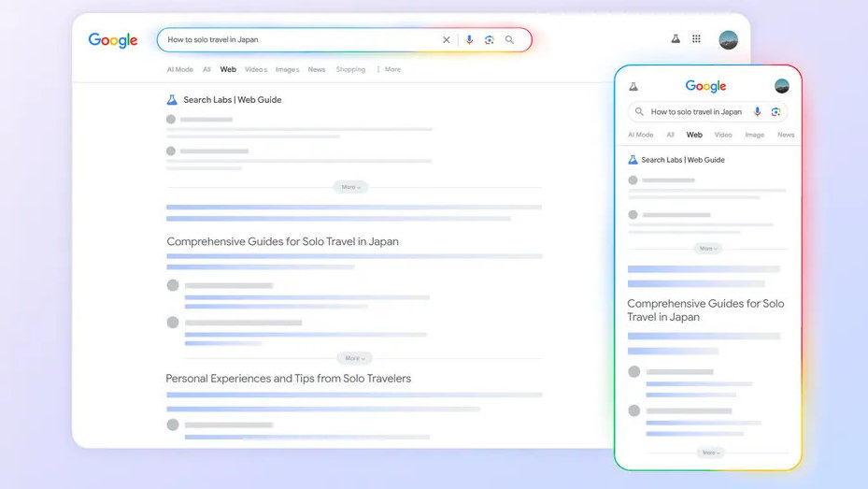This screenshot has width=868, height=489.
Task: Start voice search with desktop microphone icon
Action: coord(469,40)
